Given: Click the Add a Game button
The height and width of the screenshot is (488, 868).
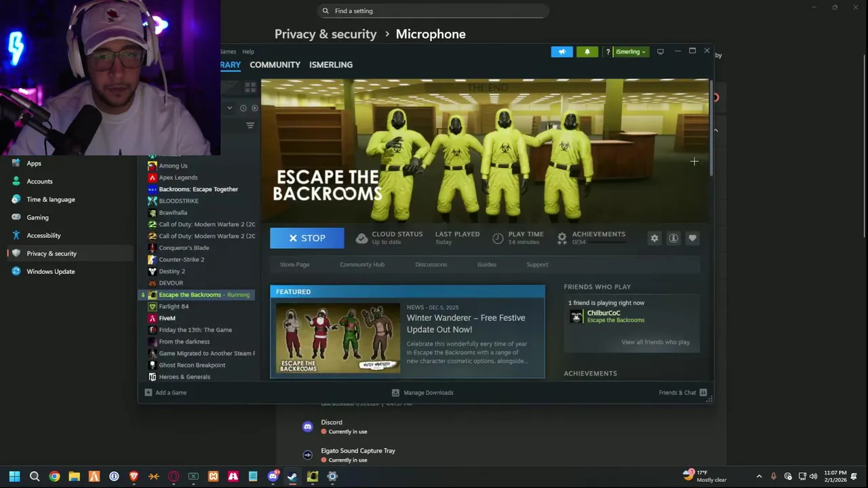Looking at the screenshot, I should pyautogui.click(x=165, y=392).
